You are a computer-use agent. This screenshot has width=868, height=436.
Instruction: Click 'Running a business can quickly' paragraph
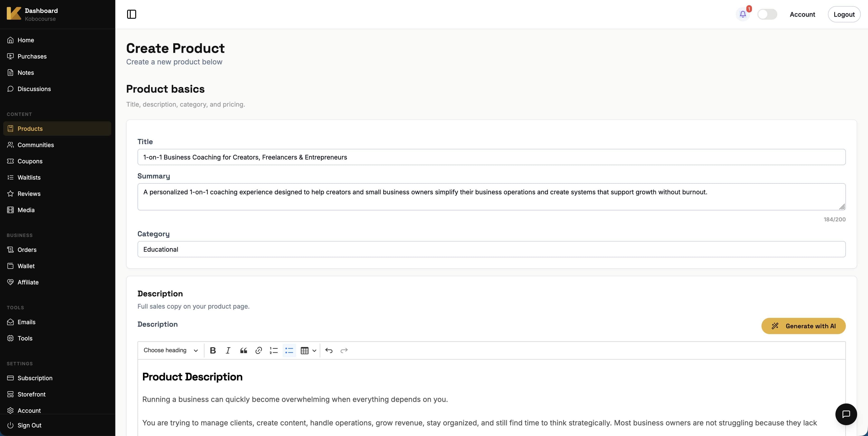[x=295, y=400]
